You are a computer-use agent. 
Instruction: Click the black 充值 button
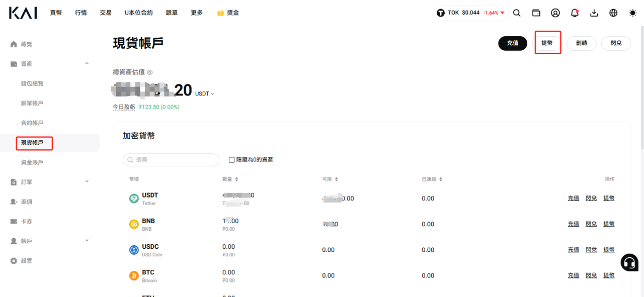point(513,43)
